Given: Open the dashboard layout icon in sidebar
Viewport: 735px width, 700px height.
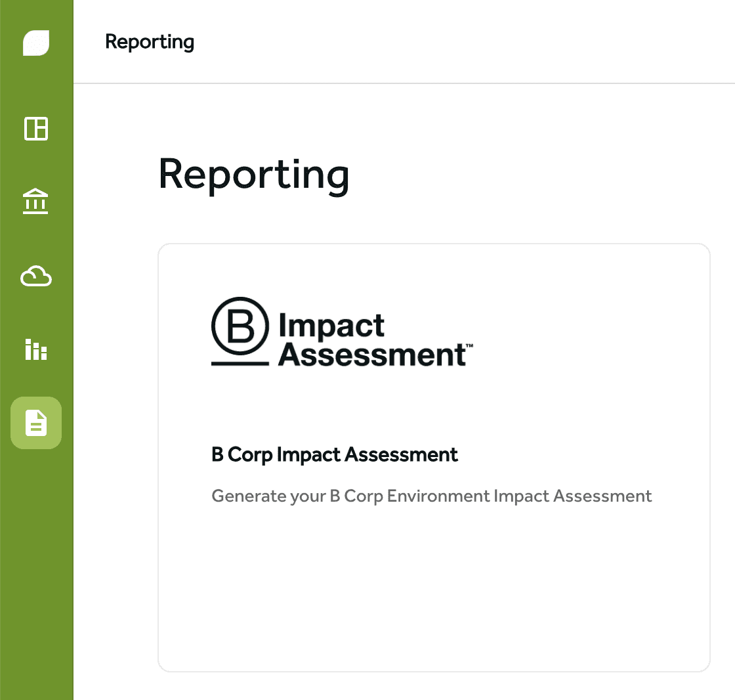Looking at the screenshot, I should (36, 129).
